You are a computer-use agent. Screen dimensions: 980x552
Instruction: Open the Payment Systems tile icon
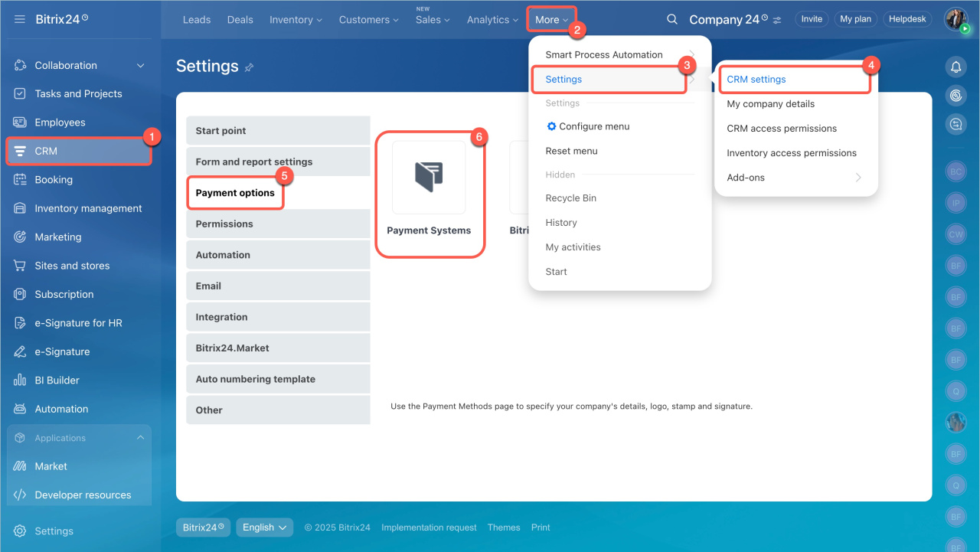(429, 177)
